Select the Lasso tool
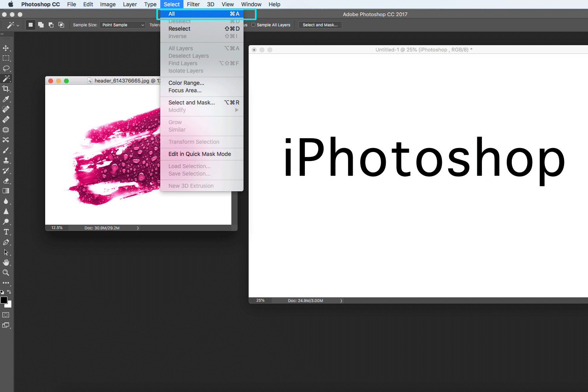Screen dimensions: 588x392 click(6, 68)
